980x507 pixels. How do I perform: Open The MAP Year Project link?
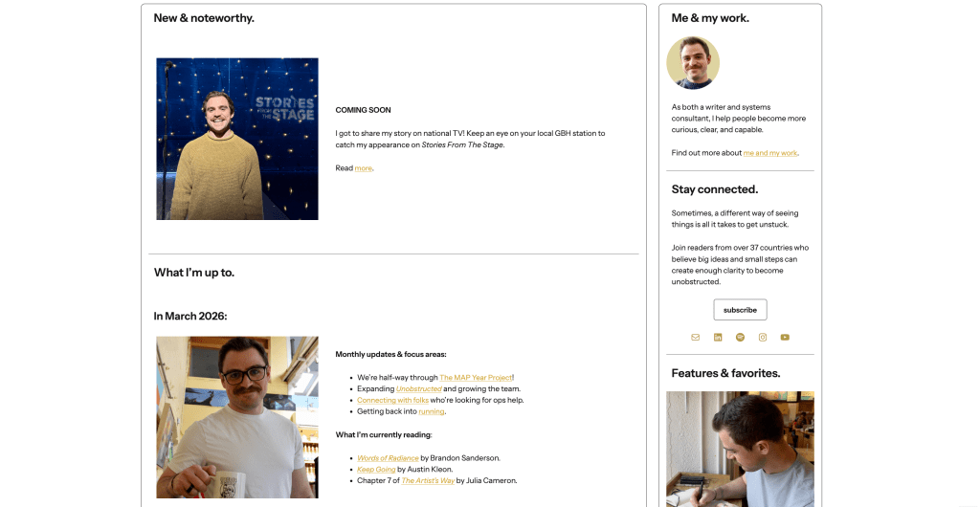point(476,378)
